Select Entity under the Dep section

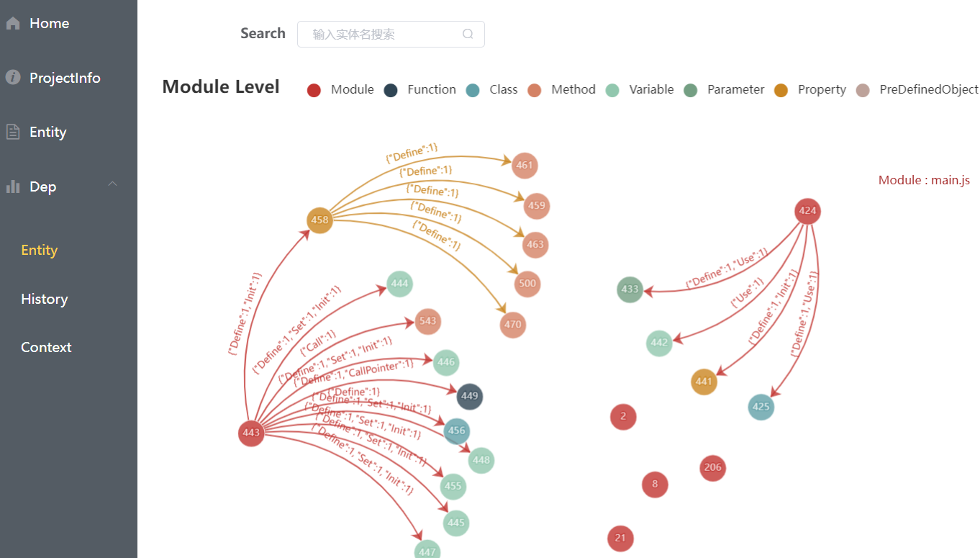pyautogui.click(x=39, y=250)
